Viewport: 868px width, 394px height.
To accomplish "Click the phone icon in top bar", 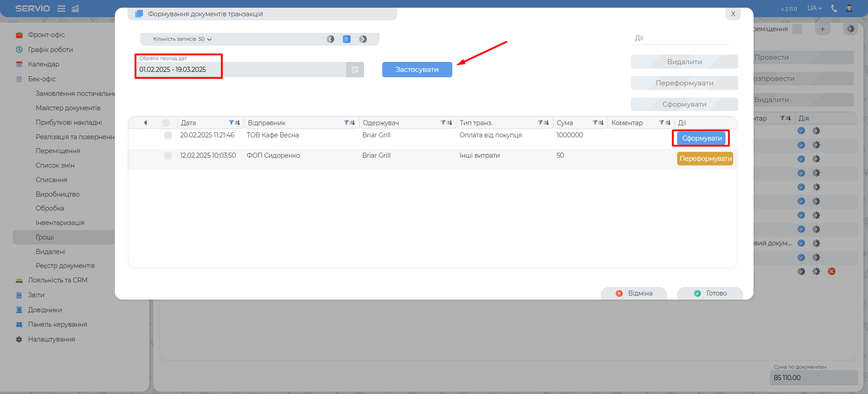I will pyautogui.click(x=834, y=8).
